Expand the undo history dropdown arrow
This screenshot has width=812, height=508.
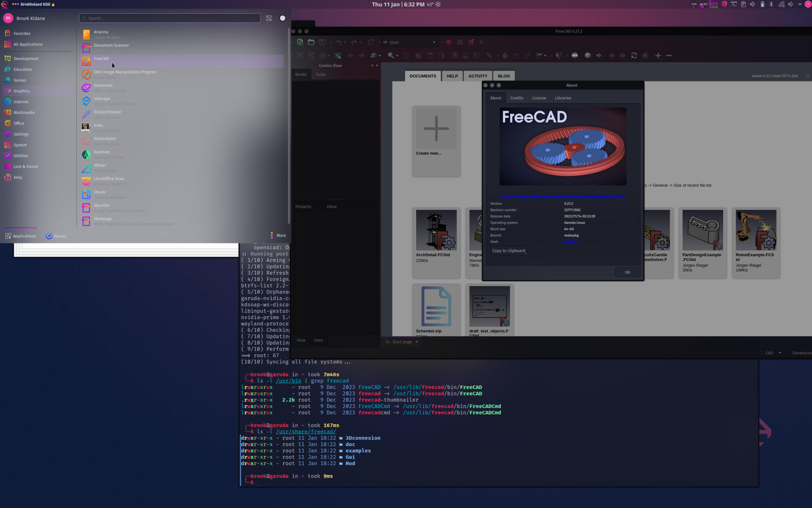(345, 43)
